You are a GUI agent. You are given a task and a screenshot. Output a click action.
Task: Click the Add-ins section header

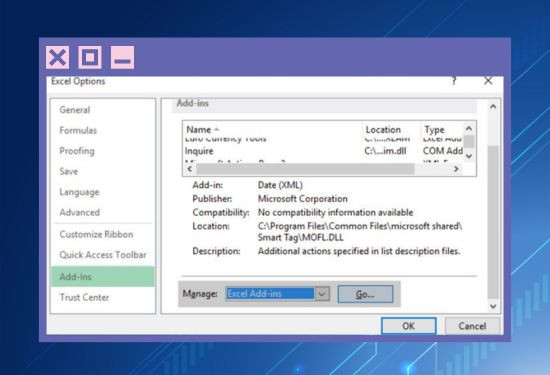click(x=193, y=103)
